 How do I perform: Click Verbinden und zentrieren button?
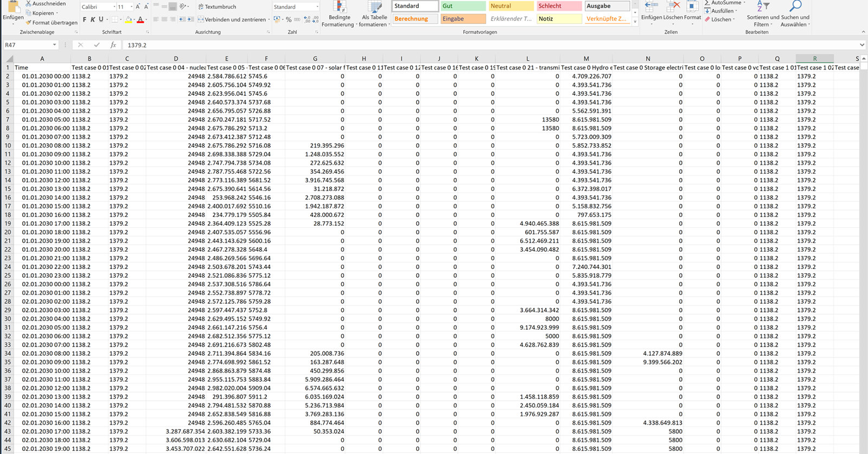232,20
